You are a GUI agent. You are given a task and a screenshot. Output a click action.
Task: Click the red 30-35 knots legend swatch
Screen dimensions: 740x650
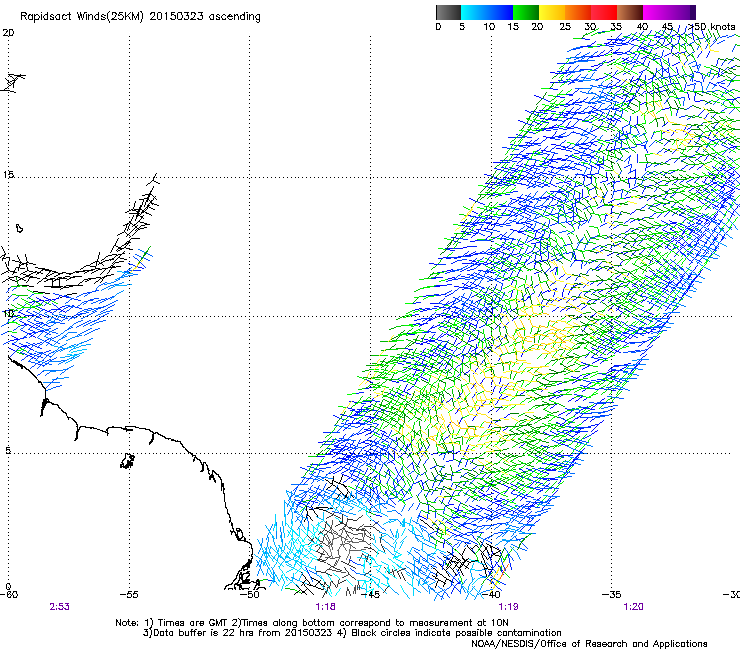[x=604, y=12]
